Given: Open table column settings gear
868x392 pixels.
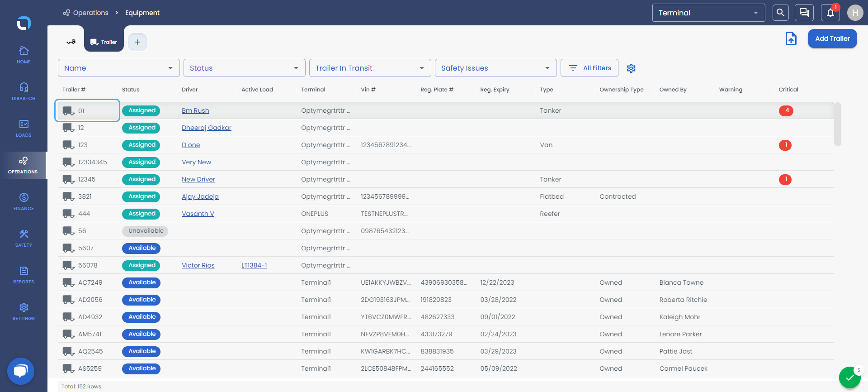Looking at the screenshot, I should coord(631,68).
